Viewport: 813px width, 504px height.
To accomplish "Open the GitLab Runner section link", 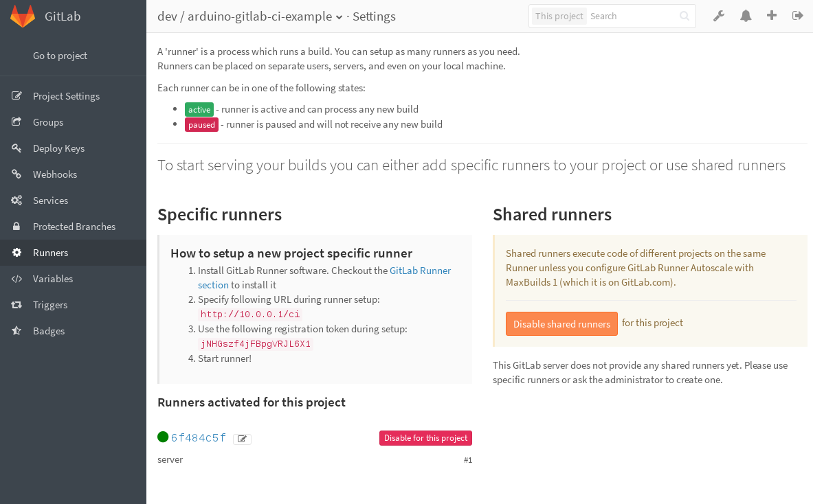I will (420, 271).
